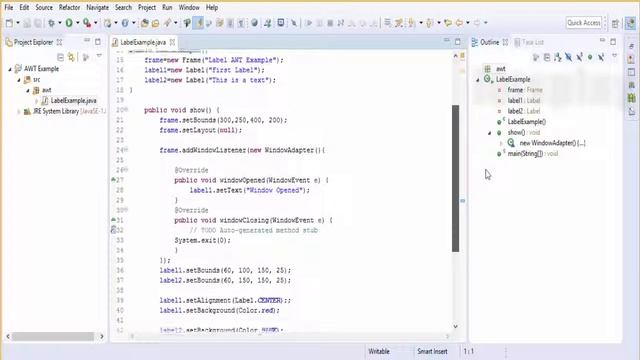Switch to the Task List tab
Viewport: 640px width, 360px height.
pos(529,42)
